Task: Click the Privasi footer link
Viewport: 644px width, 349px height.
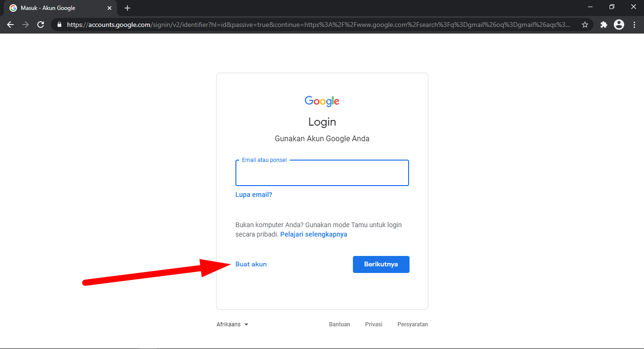Action: click(x=373, y=324)
